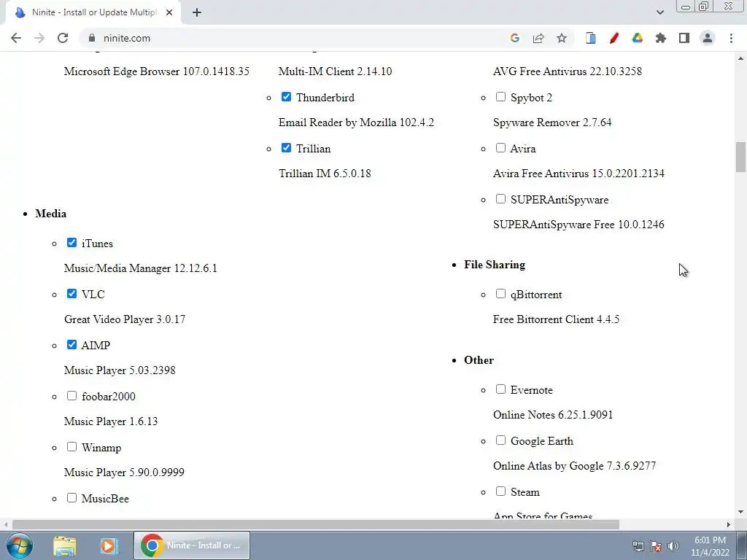
Task: Open the blue document extension icon
Action: click(x=591, y=38)
